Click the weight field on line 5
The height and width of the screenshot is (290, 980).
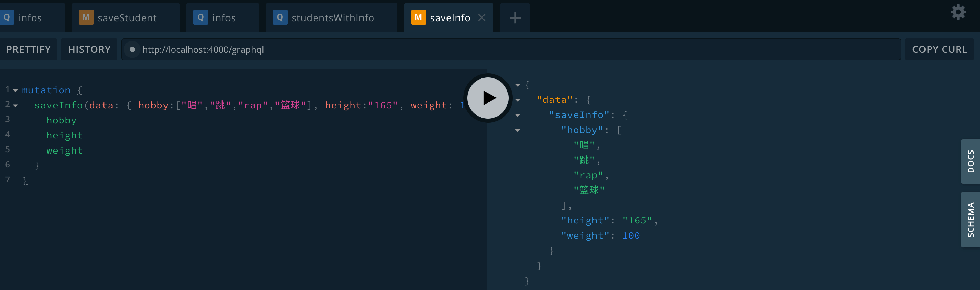(x=64, y=151)
